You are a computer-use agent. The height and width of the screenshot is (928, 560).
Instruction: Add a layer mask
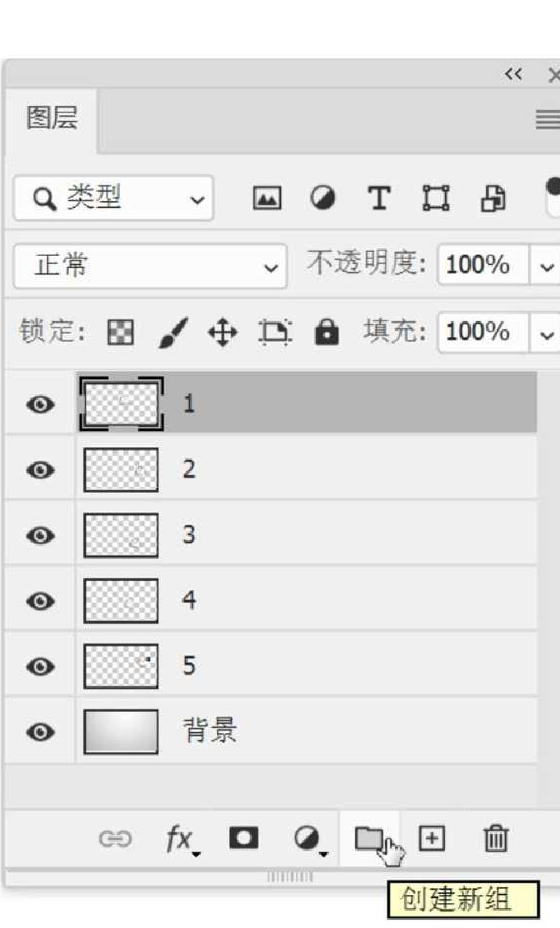pos(244,838)
